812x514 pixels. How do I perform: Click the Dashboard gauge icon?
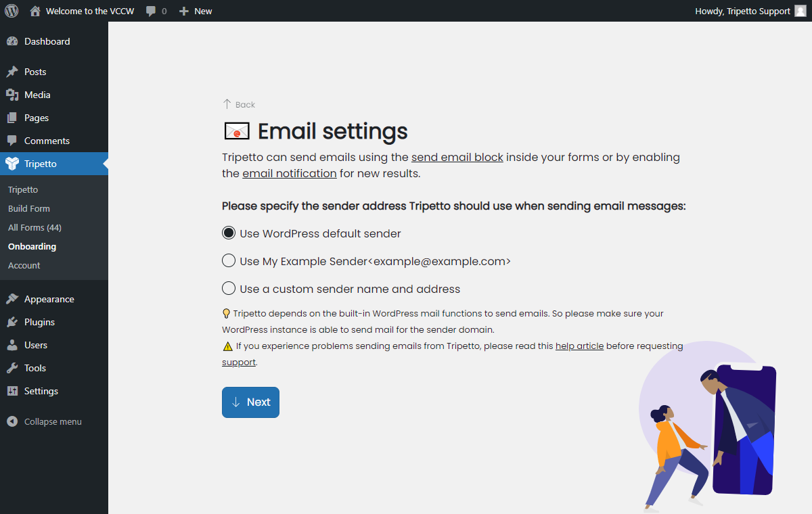(x=12, y=41)
